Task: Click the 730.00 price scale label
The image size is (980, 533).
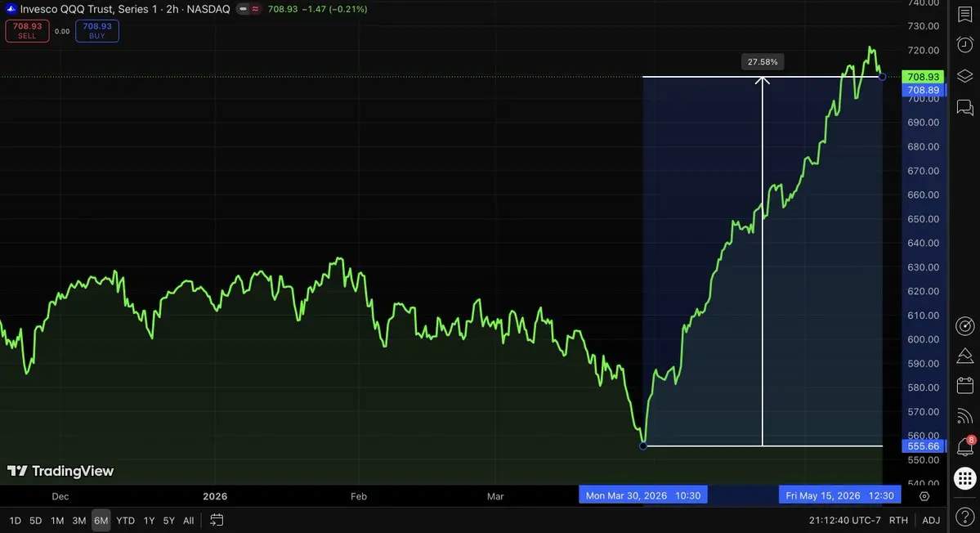Action: 923,25
